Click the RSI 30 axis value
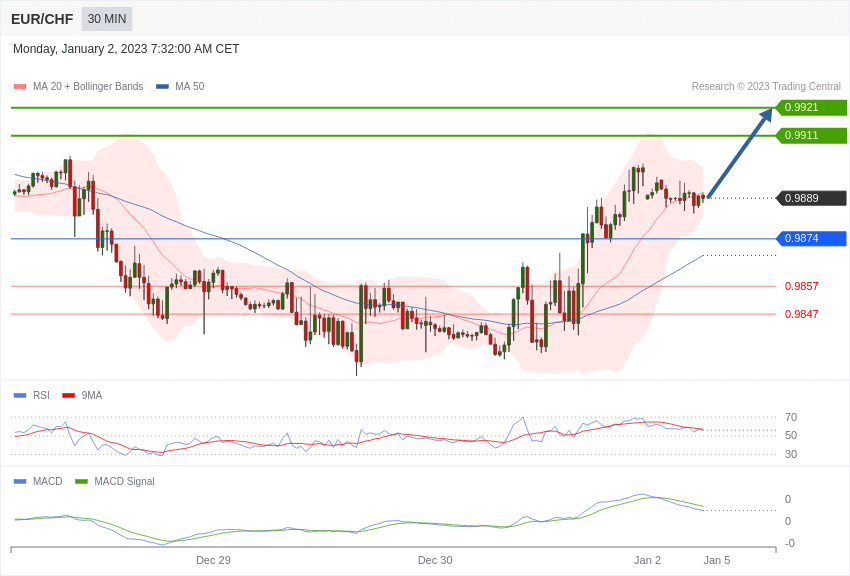 (x=791, y=454)
